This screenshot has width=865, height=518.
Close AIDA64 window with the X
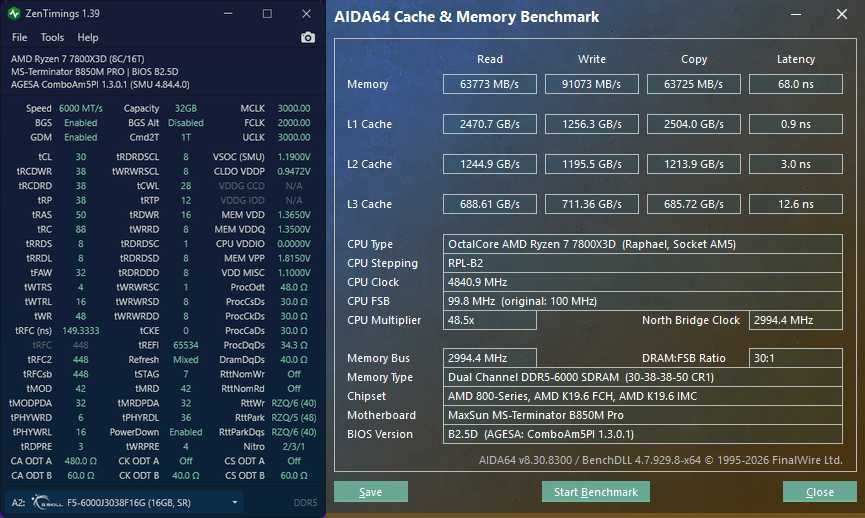841,14
